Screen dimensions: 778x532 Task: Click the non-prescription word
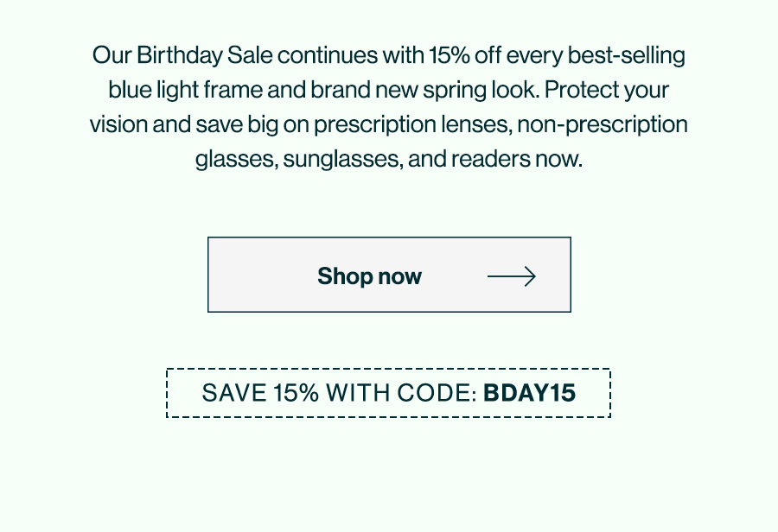click(603, 124)
